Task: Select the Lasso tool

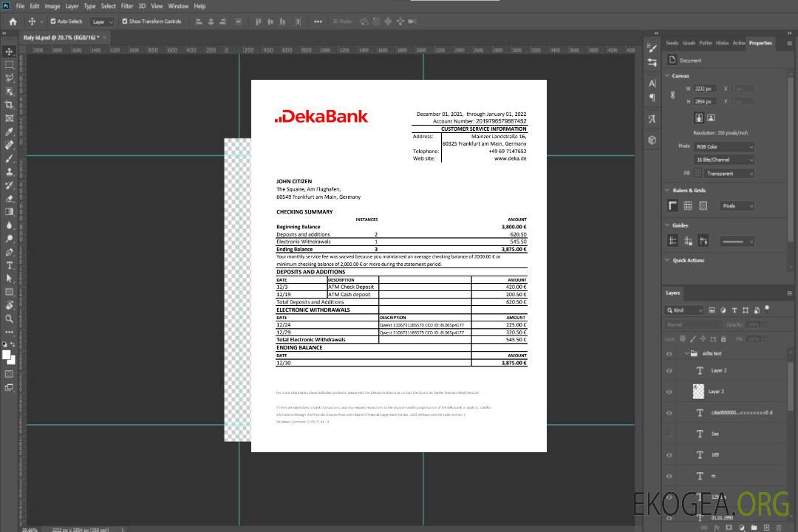Action: 9,78
